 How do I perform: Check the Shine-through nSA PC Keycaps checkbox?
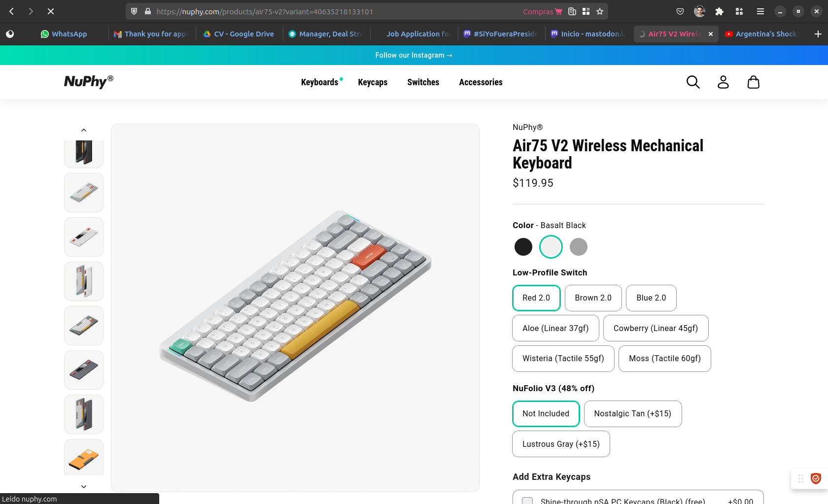[x=527, y=501]
